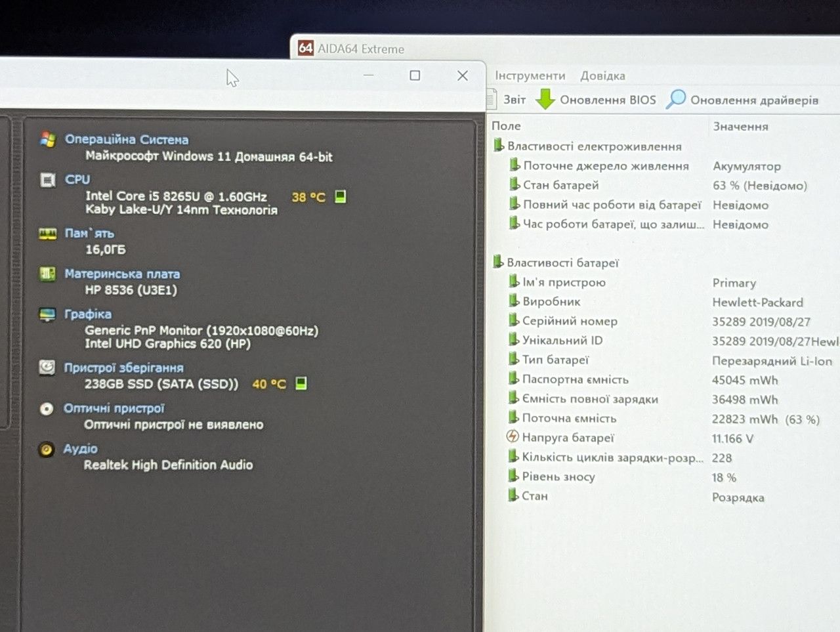Click the Hewlett-Packard manufacturer value
This screenshot has width=840, height=632.
[x=757, y=302]
